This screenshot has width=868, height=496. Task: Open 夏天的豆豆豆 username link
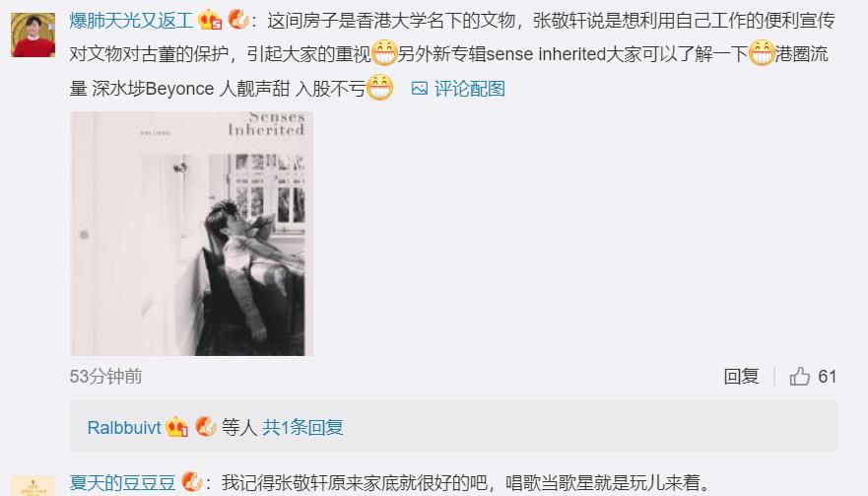[x=122, y=483]
